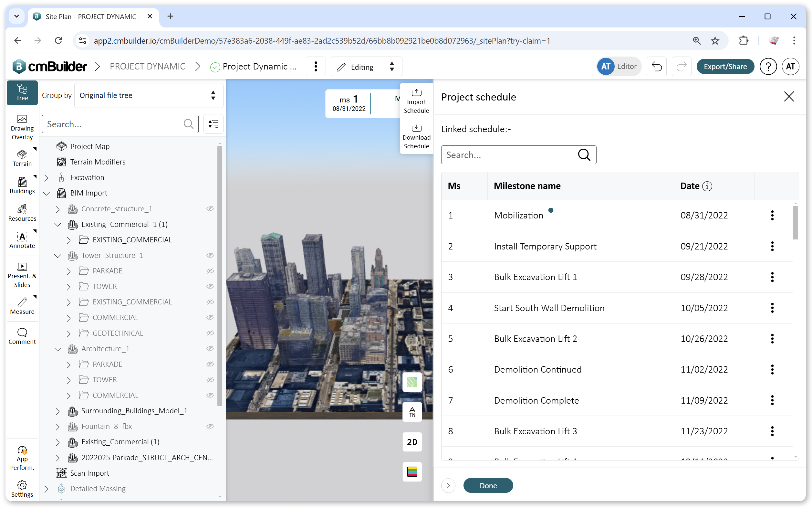The width and height of the screenshot is (812, 508).
Task: Expand the Excavation tree node
Action: tap(47, 178)
